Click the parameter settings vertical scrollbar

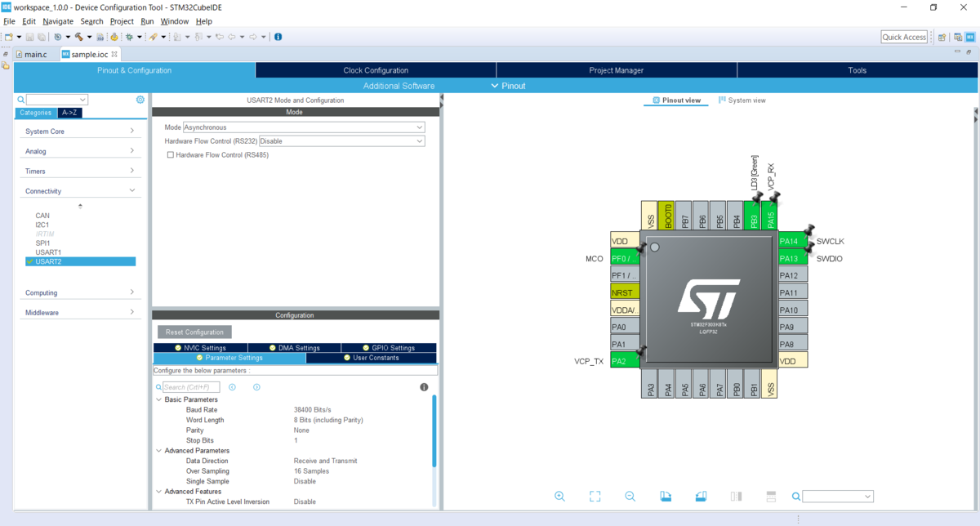[434, 431]
